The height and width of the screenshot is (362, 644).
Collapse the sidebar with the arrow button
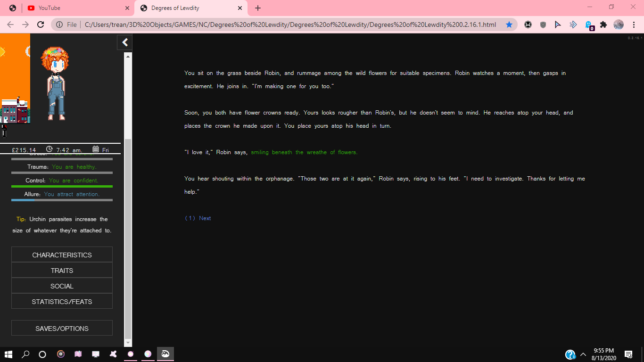tap(125, 42)
